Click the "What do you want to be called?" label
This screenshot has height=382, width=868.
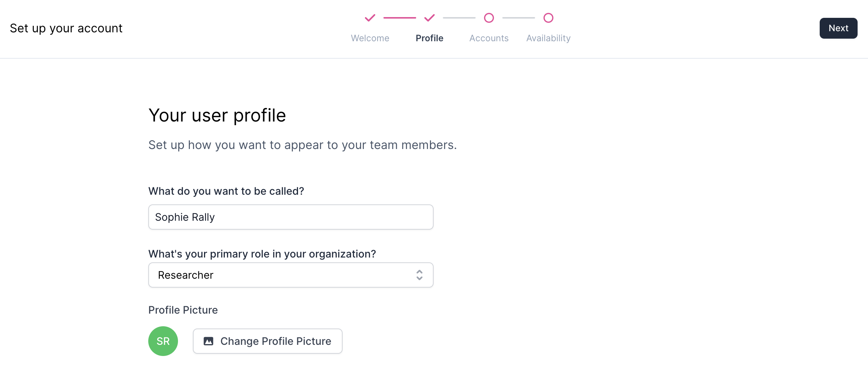[x=226, y=191]
